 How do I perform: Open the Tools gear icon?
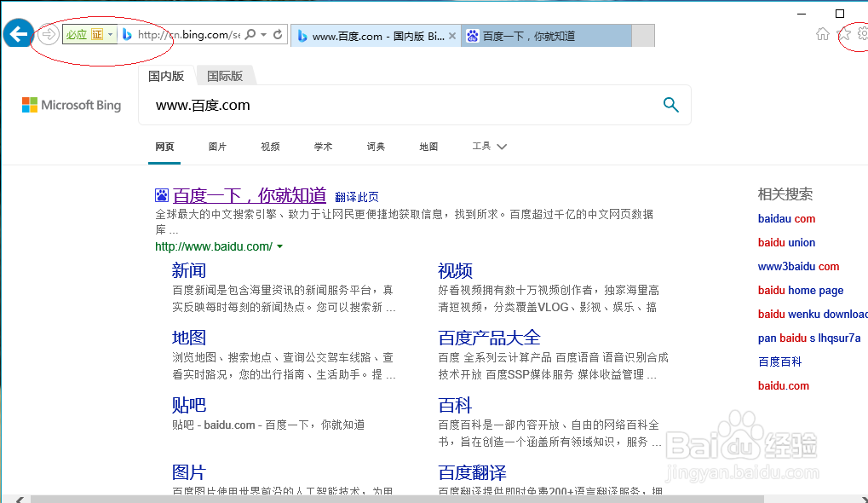click(x=863, y=34)
